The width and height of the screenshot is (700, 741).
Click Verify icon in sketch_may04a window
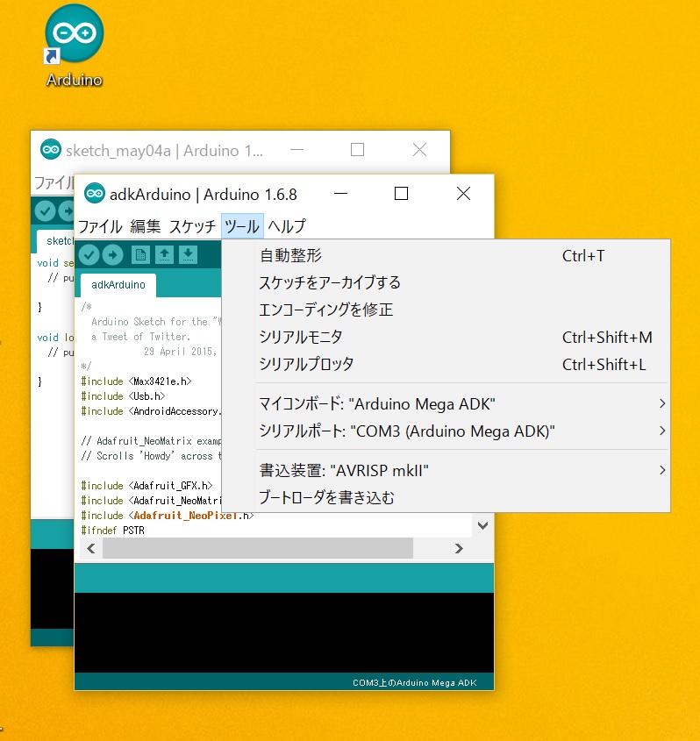click(x=45, y=211)
